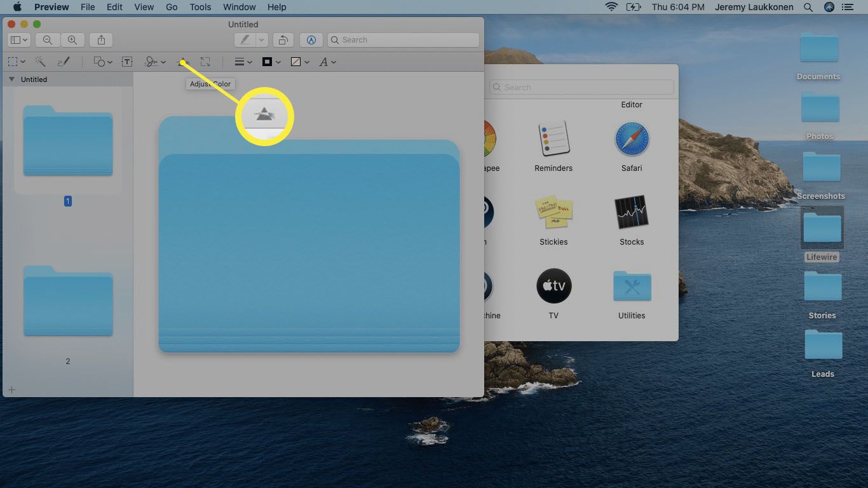The width and height of the screenshot is (868, 488).
Task: Expand the Sign signature dropdown
Action: pyautogui.click(x=155, y=62)
